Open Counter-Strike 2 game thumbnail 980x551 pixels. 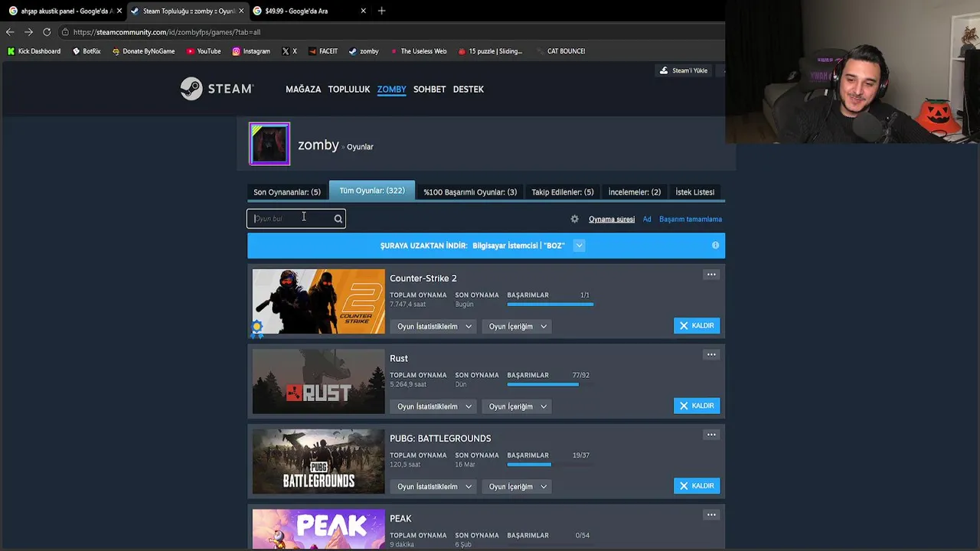(318, 302)
